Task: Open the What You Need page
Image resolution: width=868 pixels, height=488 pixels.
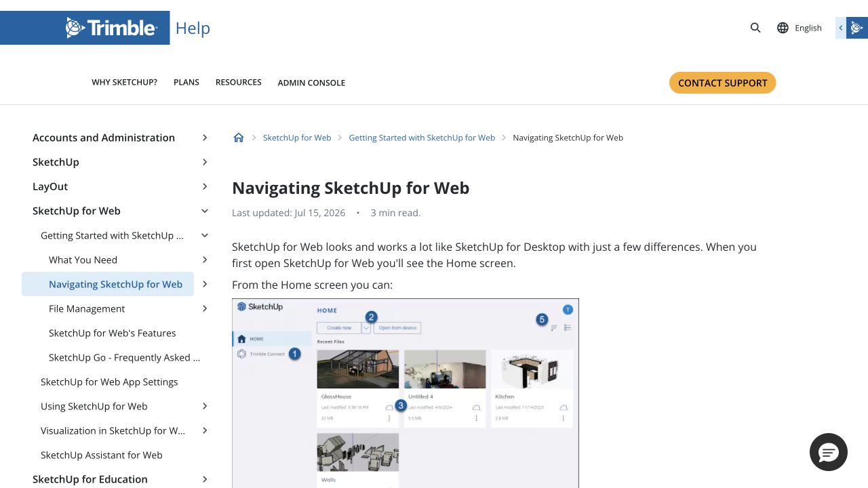Action: pos(83,260)
